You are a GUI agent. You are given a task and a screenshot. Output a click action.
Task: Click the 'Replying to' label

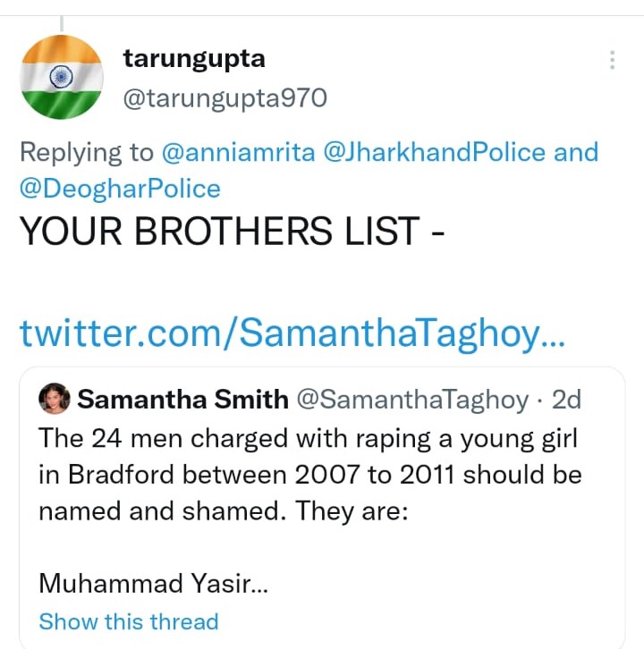point(87,152)
